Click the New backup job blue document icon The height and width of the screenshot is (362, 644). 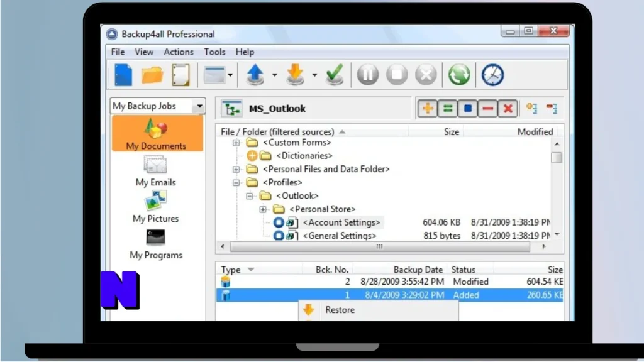(123, 75)
